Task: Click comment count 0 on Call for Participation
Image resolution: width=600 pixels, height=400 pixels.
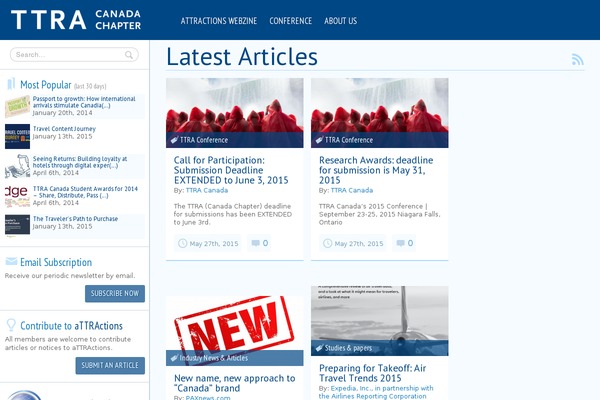Action: pyautogui.click(x=265, y=243)
